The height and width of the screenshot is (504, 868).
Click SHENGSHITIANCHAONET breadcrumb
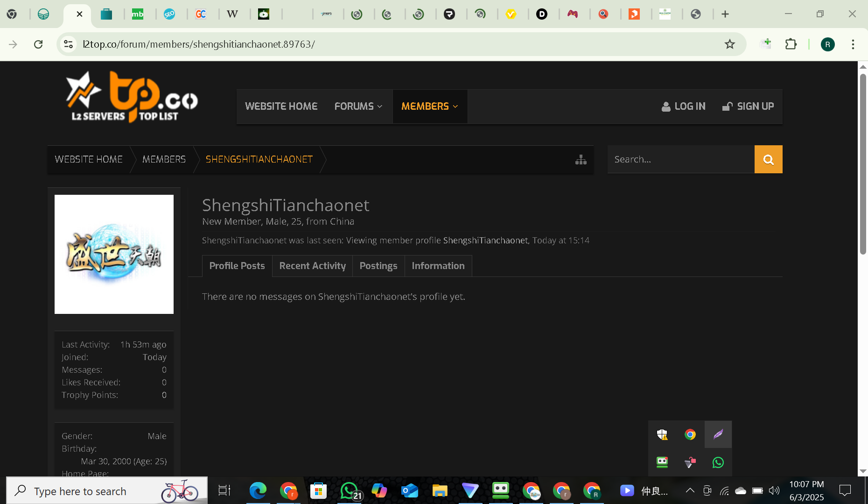(x=259, y=159)
